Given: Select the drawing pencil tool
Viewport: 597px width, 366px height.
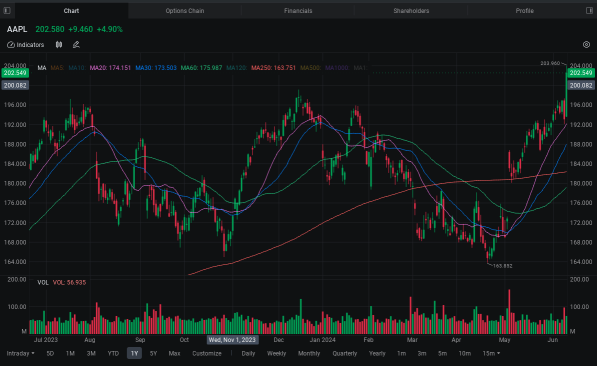Looking at the screenshot, I should pos(76,45).
